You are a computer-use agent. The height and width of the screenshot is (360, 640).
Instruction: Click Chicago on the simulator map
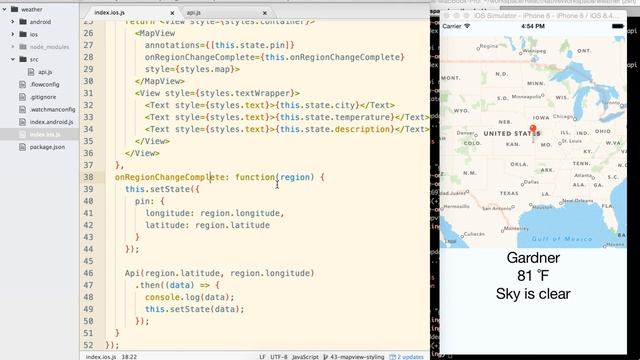[x=563, y=117]
